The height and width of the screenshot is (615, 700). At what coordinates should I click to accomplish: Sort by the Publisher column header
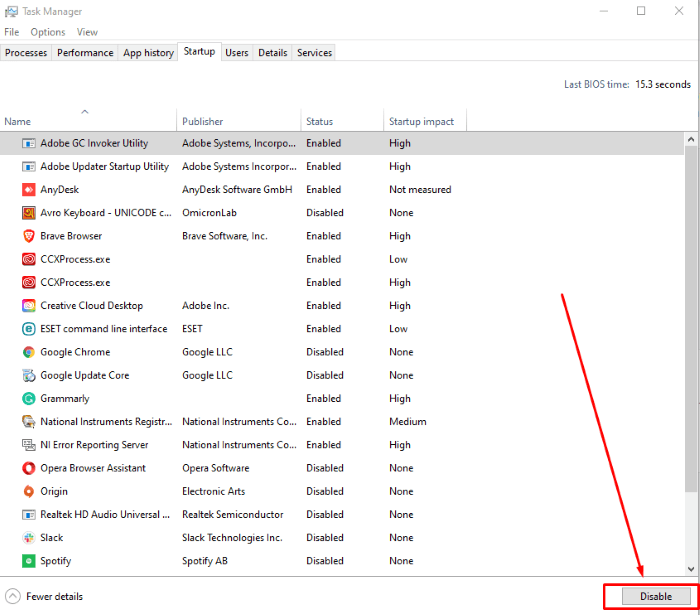coord(239,120)
